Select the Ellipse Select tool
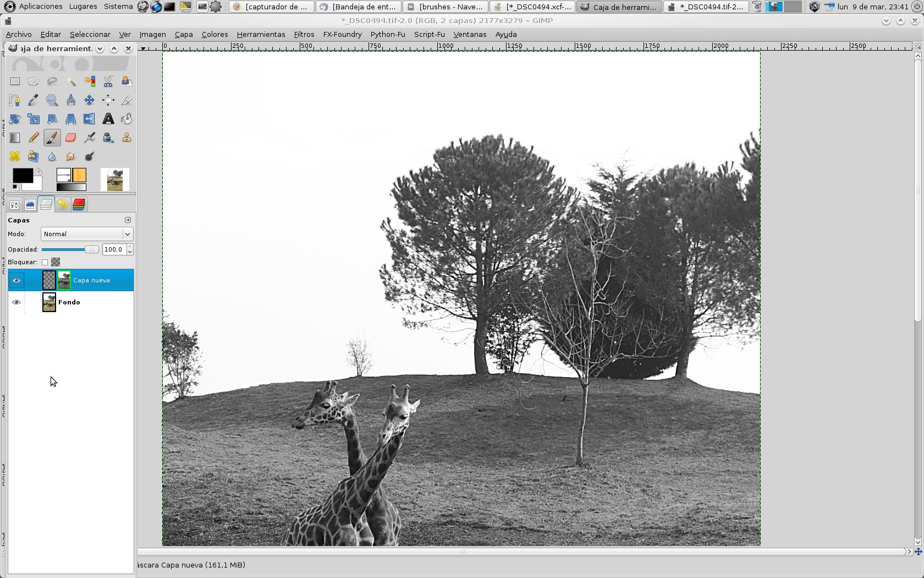 34,81
